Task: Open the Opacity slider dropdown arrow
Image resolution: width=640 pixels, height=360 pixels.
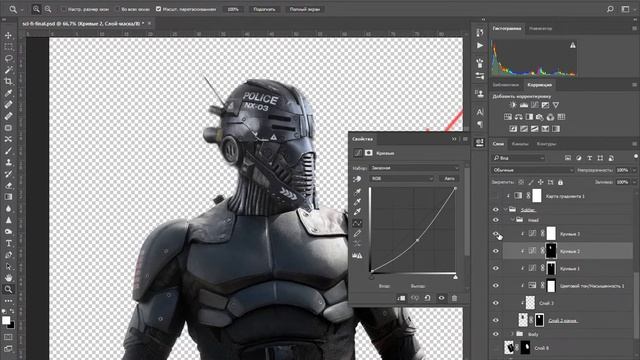Action: (634, 170)
